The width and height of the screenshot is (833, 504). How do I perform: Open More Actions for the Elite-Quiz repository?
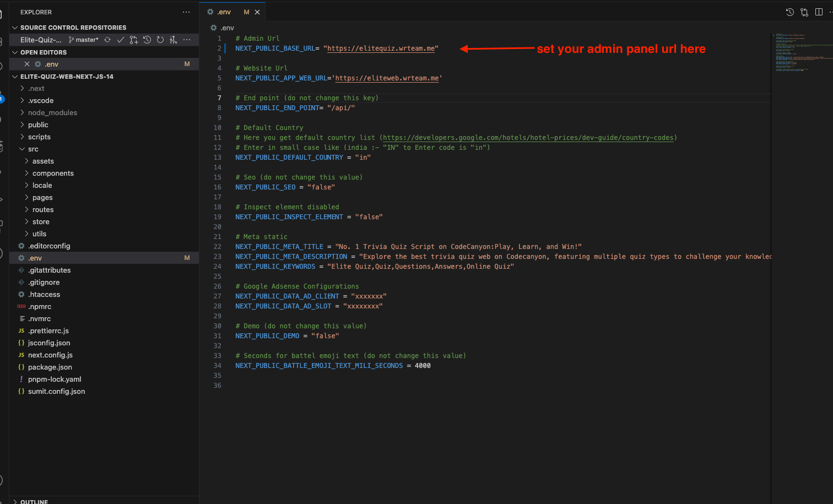click(187, 40)
